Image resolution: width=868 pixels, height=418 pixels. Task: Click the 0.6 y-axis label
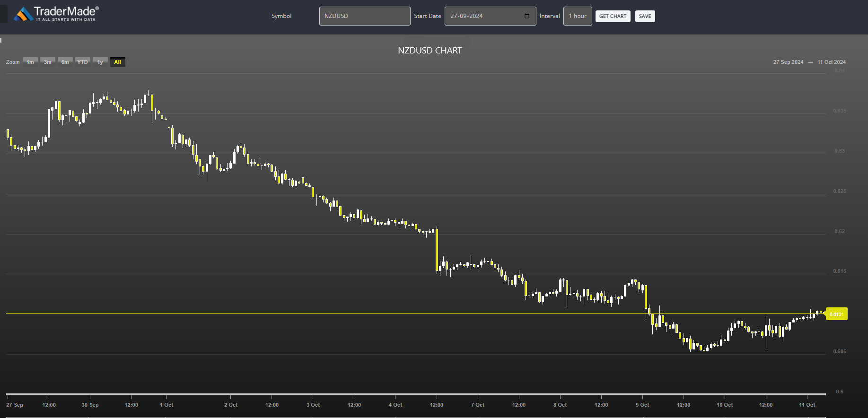[840, 392]
